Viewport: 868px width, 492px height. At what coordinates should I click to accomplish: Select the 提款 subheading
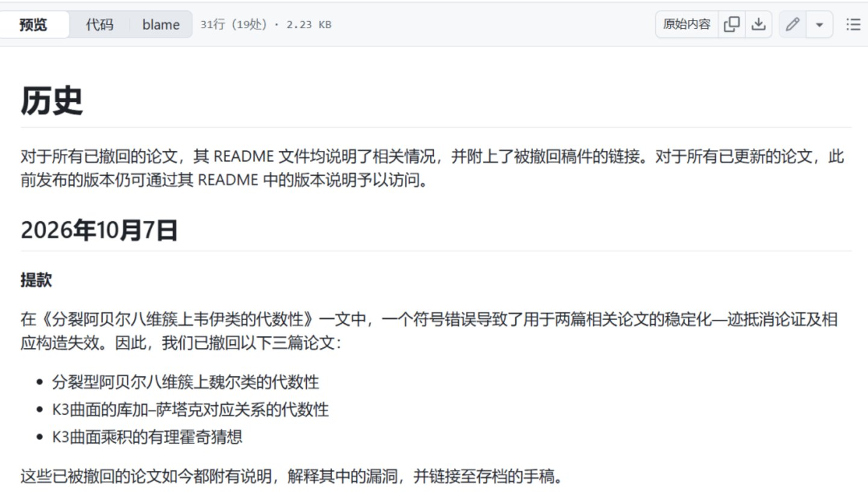36,280
